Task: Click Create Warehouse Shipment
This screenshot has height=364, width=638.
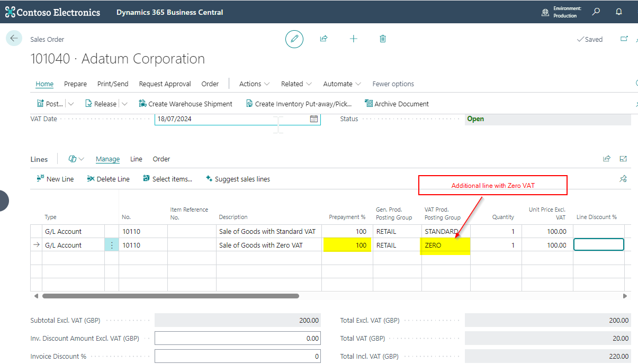Action: click(x=185, y=104)
